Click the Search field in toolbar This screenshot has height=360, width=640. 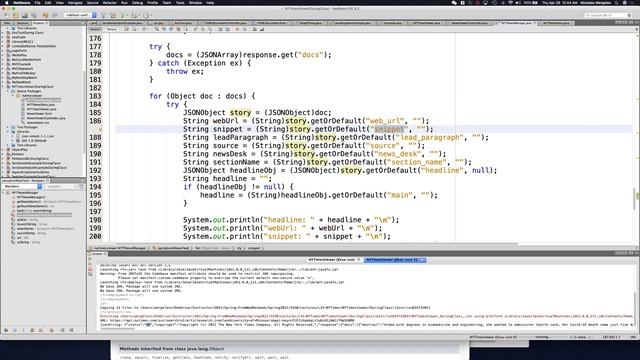pyautogui.click(x=608, y=15)
